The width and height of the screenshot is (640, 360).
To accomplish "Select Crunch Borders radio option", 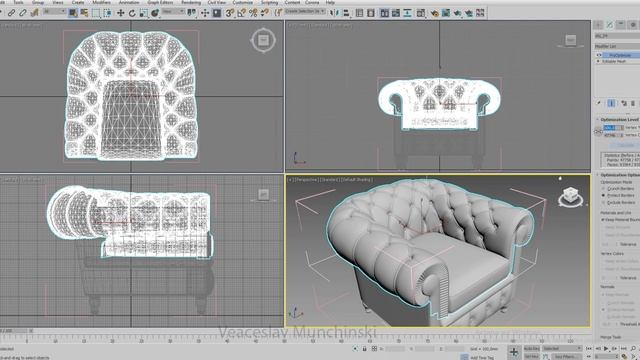I will tap(604, 189).
